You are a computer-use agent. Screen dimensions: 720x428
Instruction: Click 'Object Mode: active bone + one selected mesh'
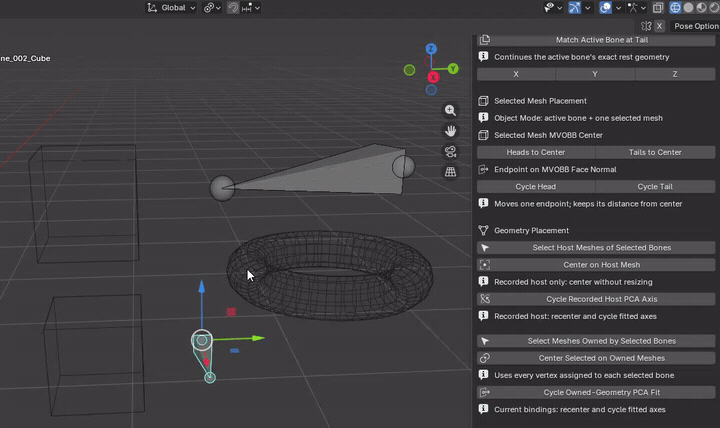point(578,118)
